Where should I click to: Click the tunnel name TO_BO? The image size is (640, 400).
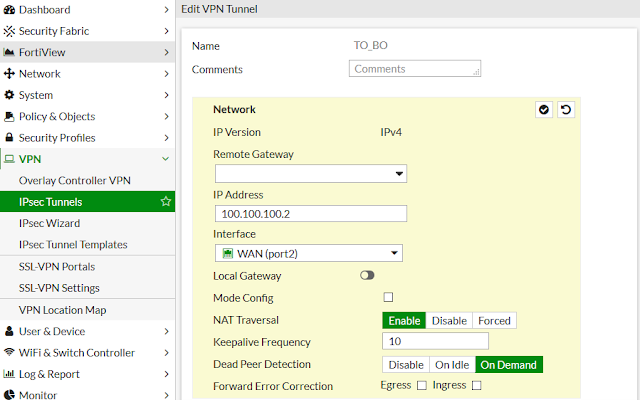pyautogui.click(x=370, y=45)
